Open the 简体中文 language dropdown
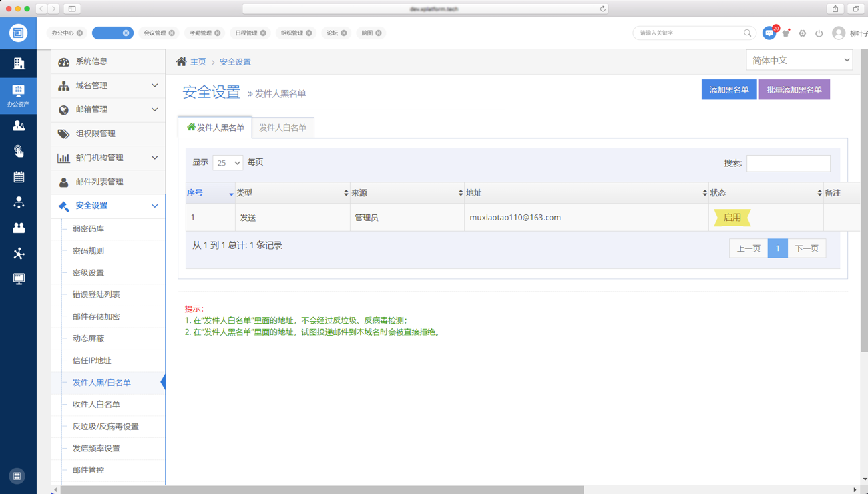 coord(799,60)
